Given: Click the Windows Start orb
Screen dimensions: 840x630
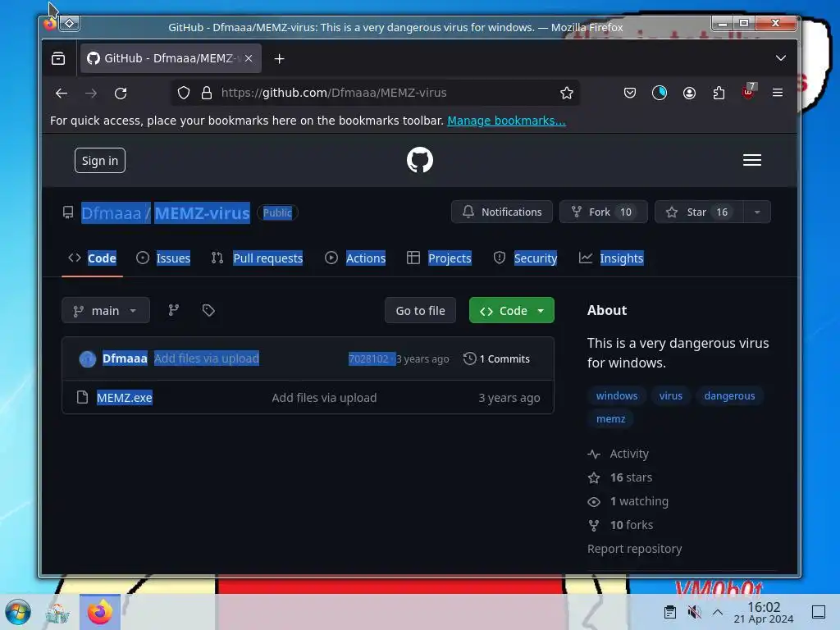Looking at the screenshot, I should click(18, 612).
